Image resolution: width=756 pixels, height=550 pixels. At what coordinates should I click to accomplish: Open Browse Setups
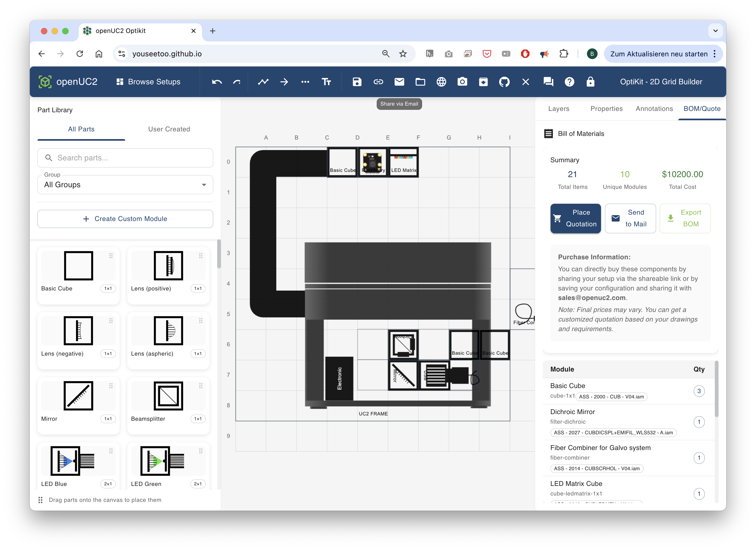click(148, 82)
